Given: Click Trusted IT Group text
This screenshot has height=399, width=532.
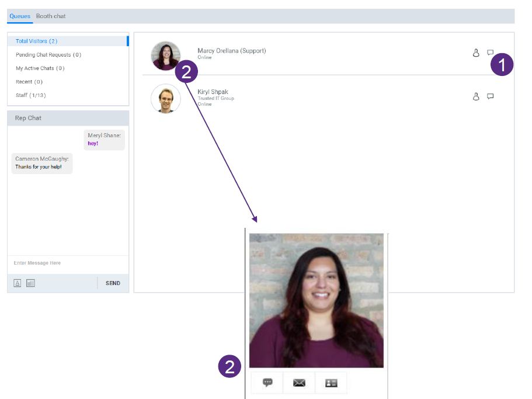Looking at the screenshot, I should 216,98.
